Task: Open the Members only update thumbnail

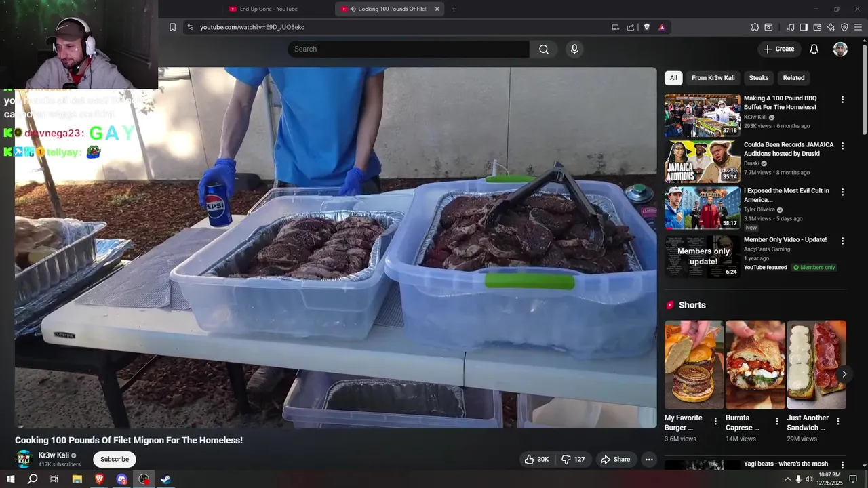Action: click(702, 256)
